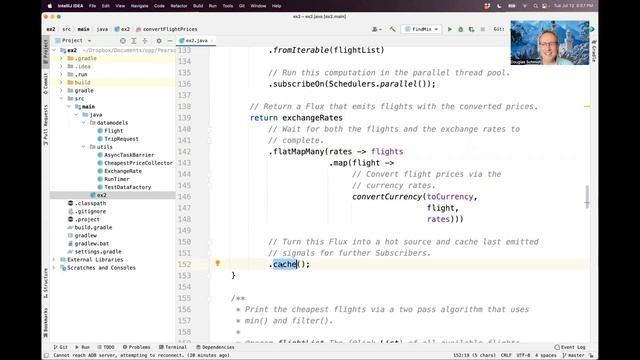Open the Refactor menu
Screen dimensions: 640x360
tap(178, 6)
